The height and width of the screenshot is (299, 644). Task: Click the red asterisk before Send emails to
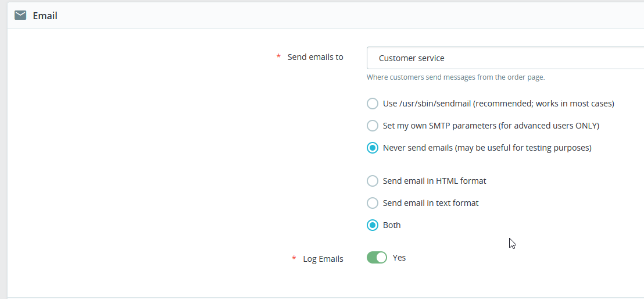point(278,57)
